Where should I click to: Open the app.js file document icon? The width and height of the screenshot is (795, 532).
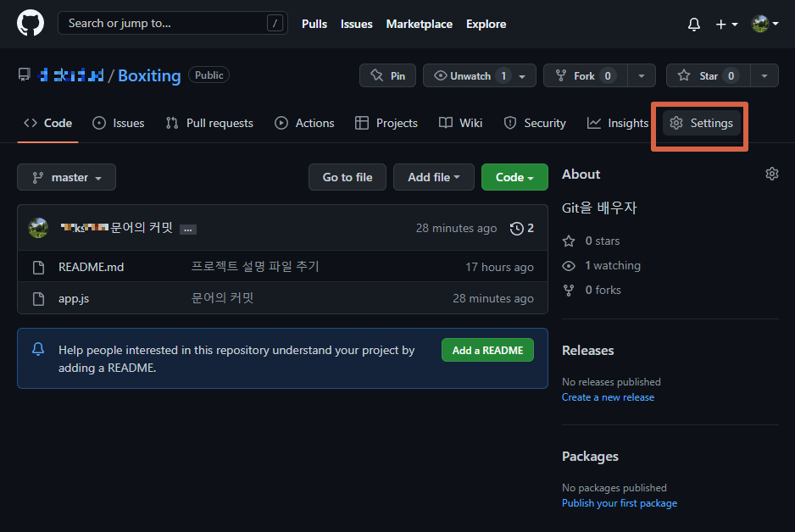tap(38, 299)
